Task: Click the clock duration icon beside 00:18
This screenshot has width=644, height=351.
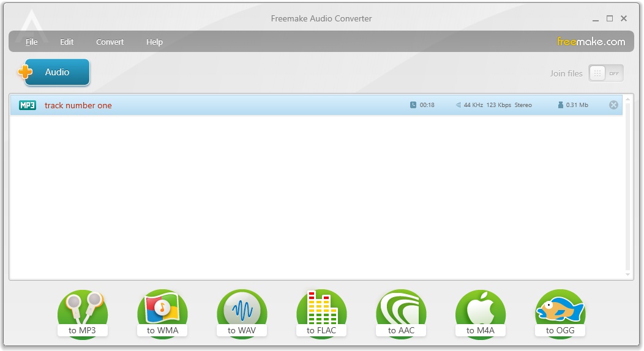Action: [413, 105]
